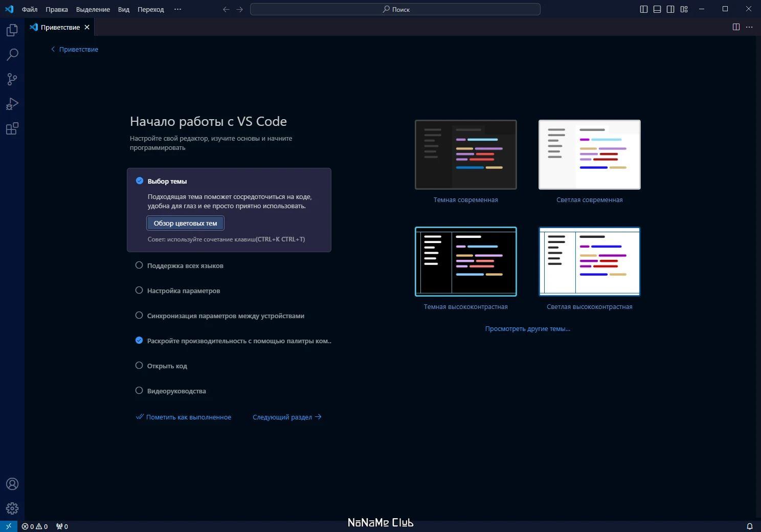Show errors and warnings in status bar

tap(35, 526)
